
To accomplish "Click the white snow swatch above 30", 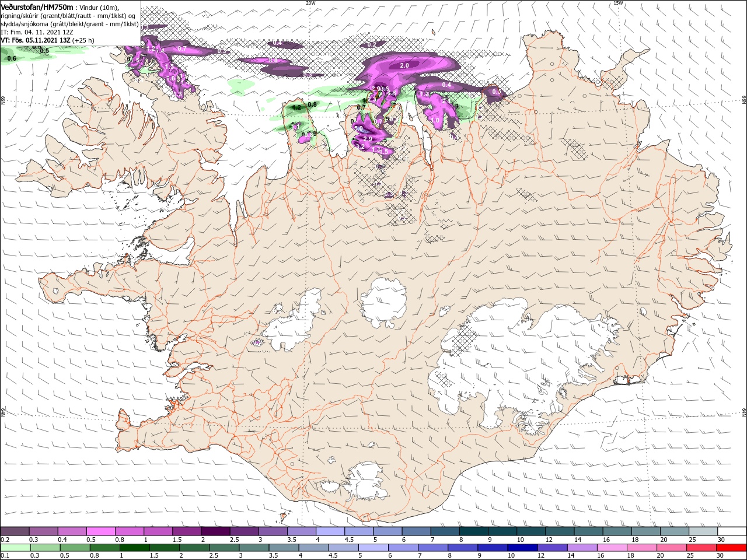I will point(732,531).
